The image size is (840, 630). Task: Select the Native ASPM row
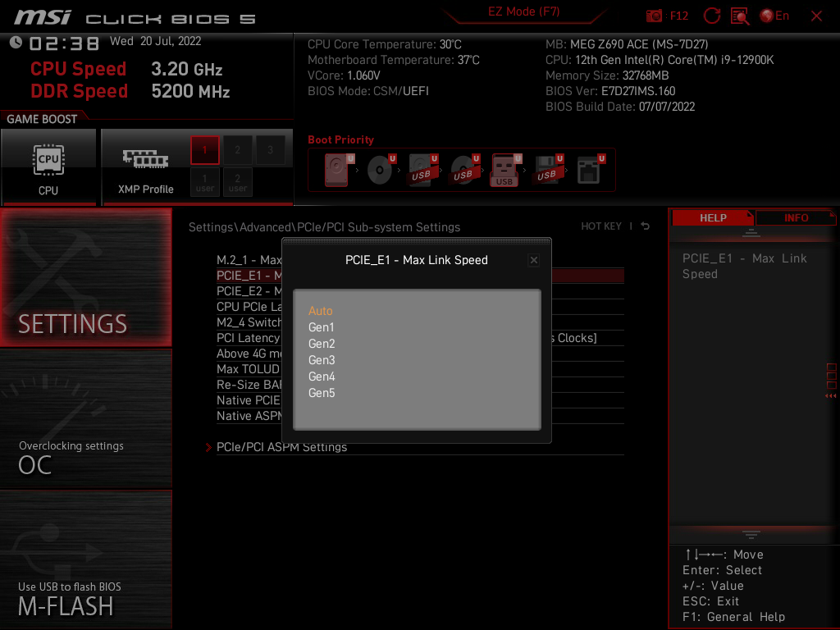249,416
